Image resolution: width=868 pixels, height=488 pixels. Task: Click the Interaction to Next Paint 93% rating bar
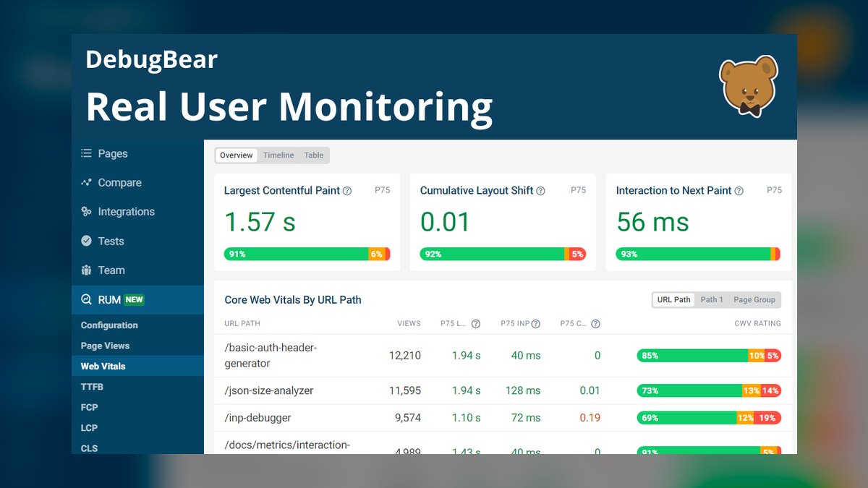click(x=698, y=254)
